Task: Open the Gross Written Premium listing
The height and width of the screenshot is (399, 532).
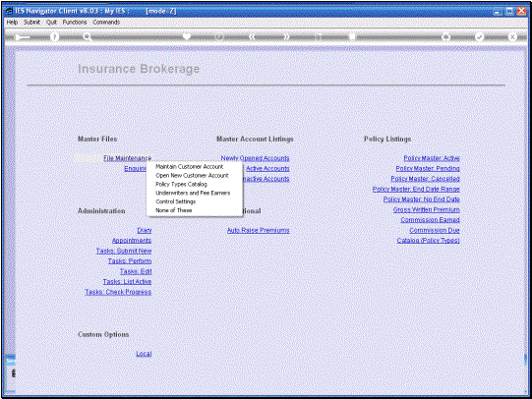Action: pos(427,209)
